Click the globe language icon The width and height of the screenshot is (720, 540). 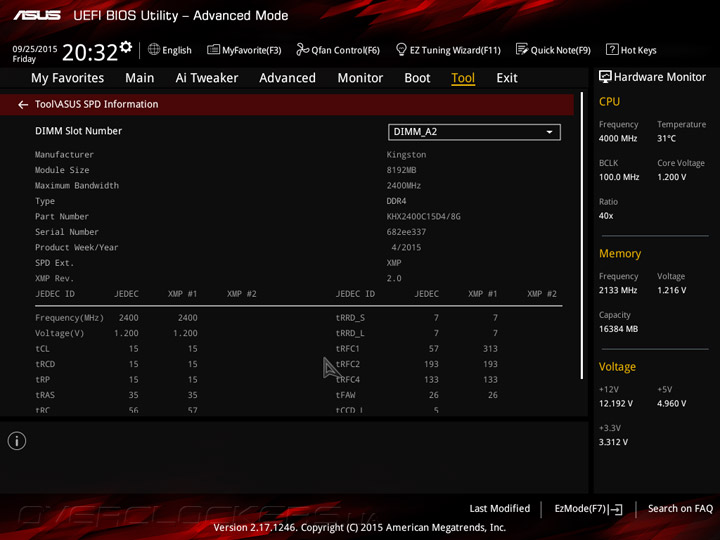point(154,50)
